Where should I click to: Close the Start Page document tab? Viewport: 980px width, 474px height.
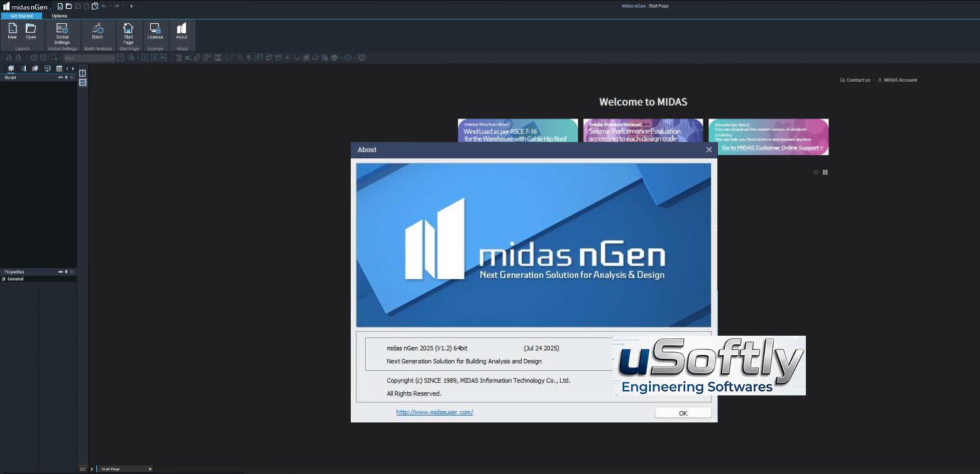[150, 469]
